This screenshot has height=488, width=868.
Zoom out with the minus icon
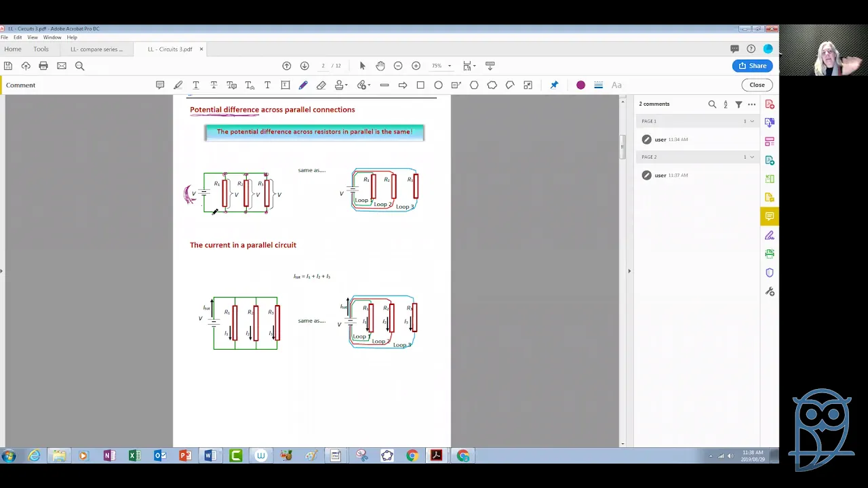pos(398,66)
